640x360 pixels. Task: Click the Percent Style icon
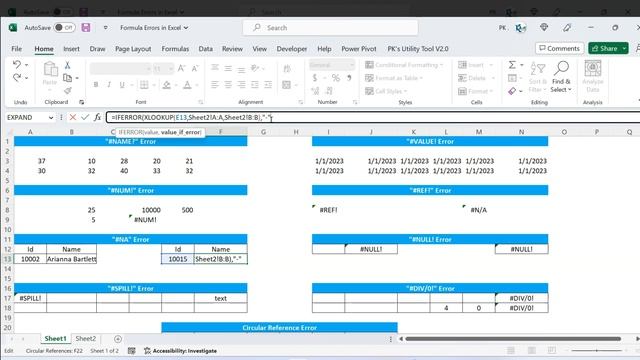[x=336, y=78]
